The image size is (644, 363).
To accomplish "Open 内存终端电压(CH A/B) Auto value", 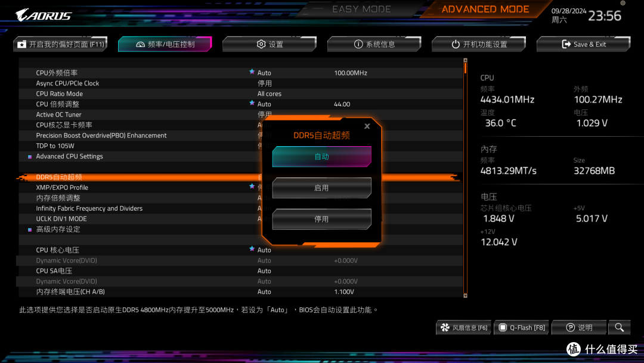I will [x=264, y=292].
